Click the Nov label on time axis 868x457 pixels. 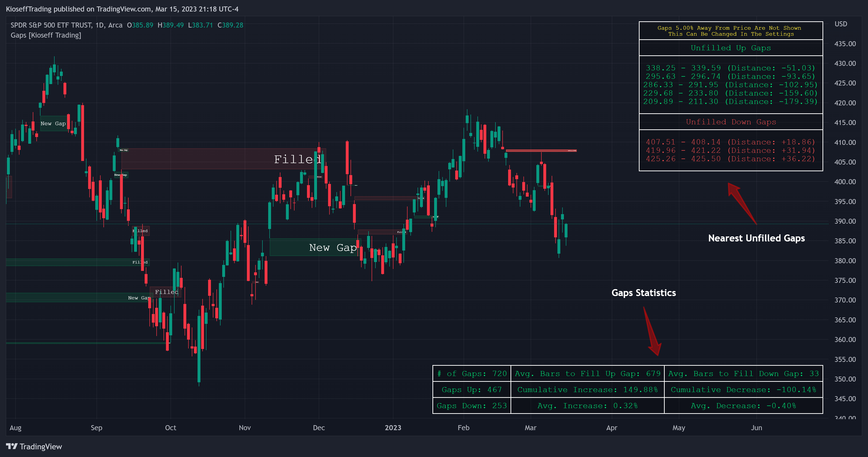pyautogui.click(x=245, y=428)
